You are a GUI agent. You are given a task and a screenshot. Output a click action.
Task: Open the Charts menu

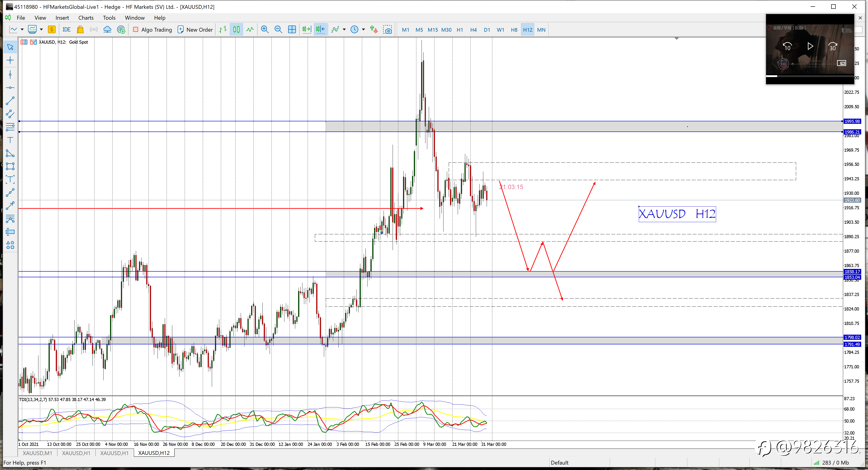tap(86, 18)
